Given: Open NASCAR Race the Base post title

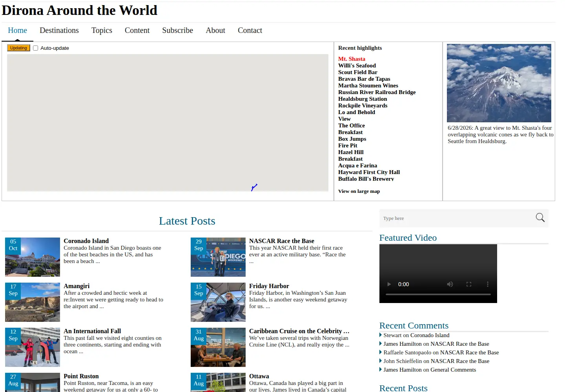Looking at the screenshot, I should 282,241.
